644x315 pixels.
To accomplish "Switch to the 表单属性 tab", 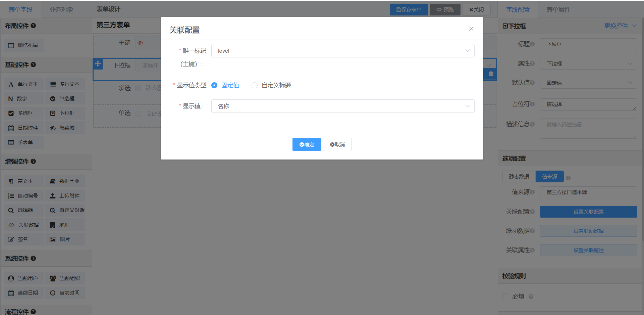I will [558, 10].
